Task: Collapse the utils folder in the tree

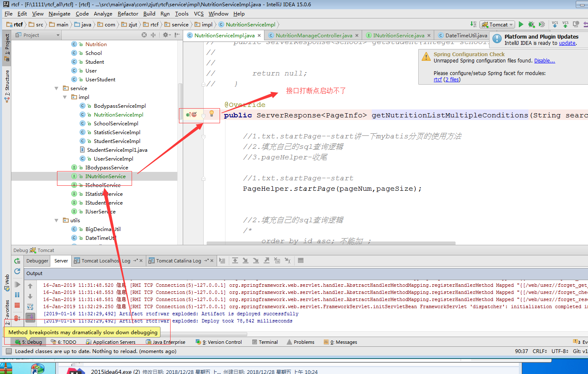Action: pos(57,220)
